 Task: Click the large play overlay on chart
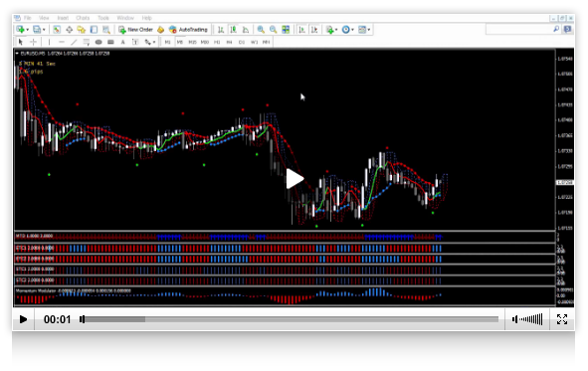pos(294,179)
